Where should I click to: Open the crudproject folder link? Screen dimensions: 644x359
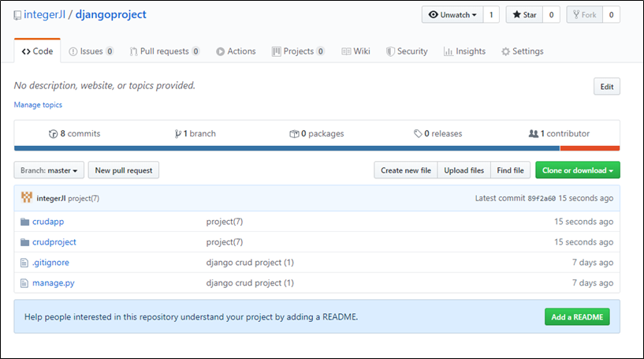[54, 242]
